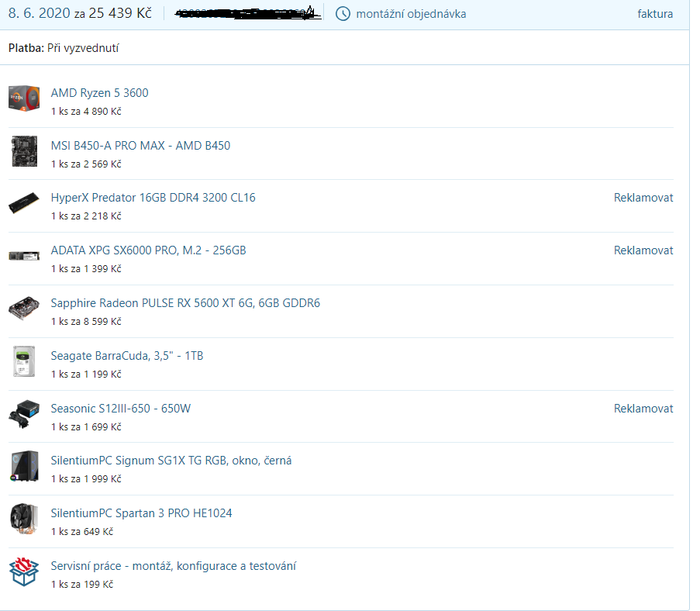Click Reklamovat for ADATA XPG SX6000 PRO

[x=643, y=250]
